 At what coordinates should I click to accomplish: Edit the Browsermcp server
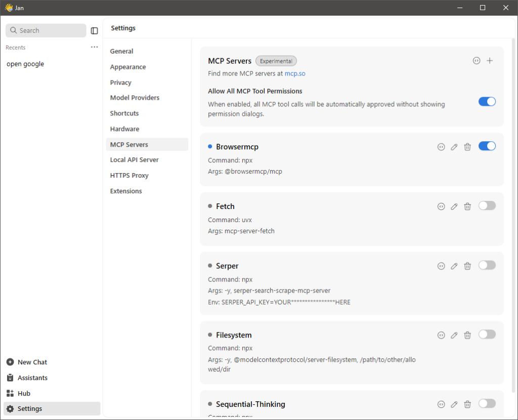tap(454, 147)
